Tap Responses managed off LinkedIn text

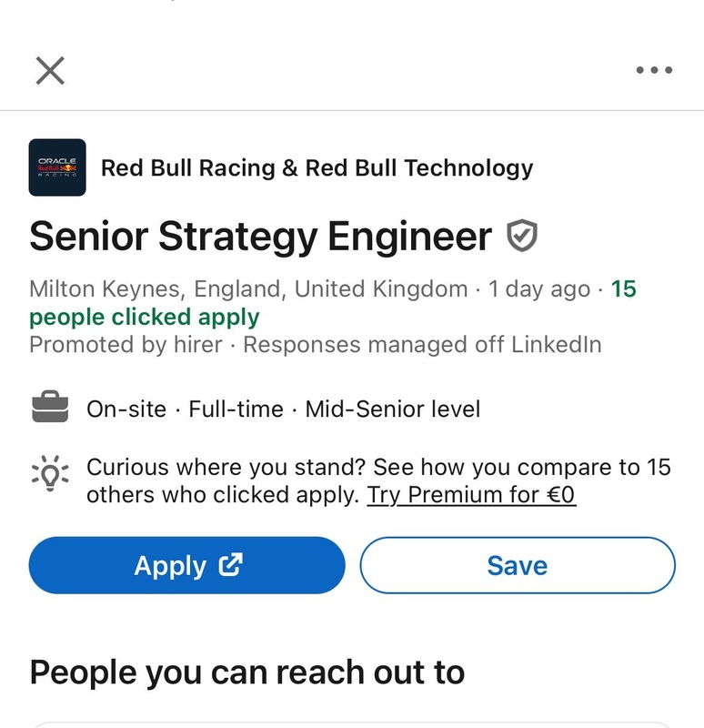[422, 345]
